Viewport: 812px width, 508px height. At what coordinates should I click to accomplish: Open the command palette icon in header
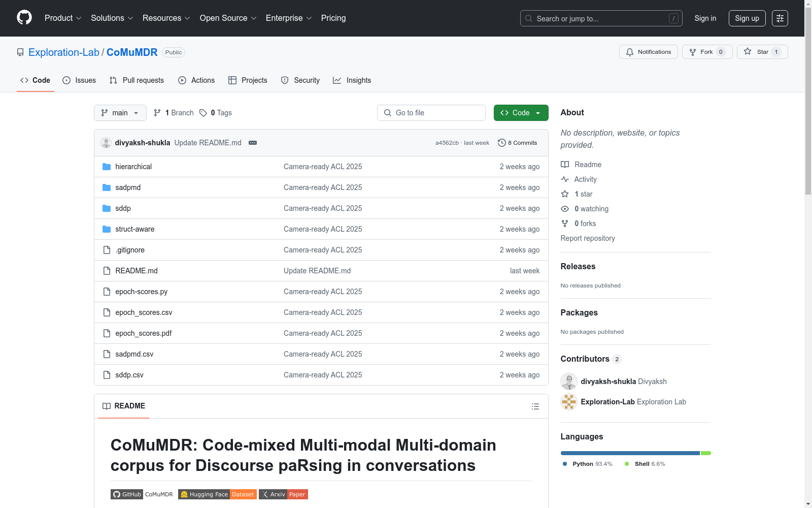(x=780, y=18)
